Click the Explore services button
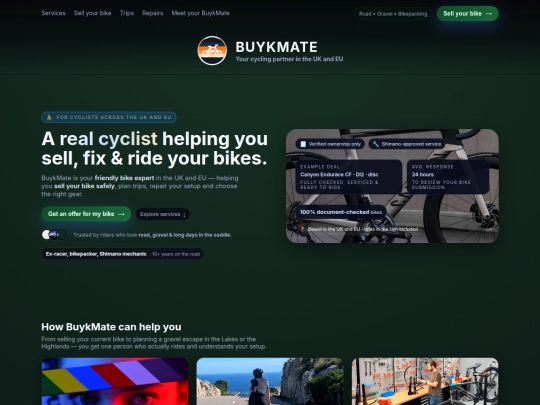Image resolution: width=540 pixels, height=405 pixels. coord(163,214)
